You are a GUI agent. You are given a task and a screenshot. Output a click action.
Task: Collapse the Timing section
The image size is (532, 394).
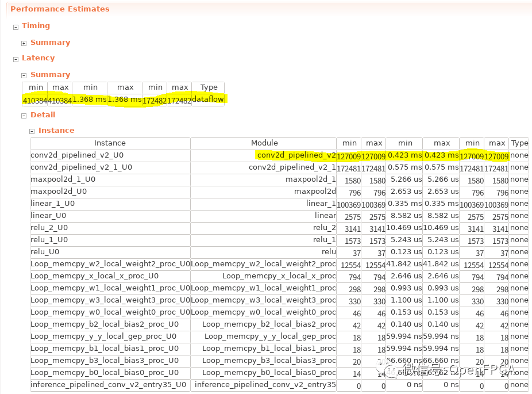click(x=16, y=27)
